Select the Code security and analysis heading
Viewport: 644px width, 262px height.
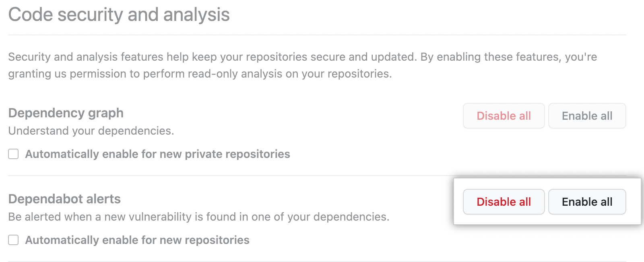pos(119,14)
